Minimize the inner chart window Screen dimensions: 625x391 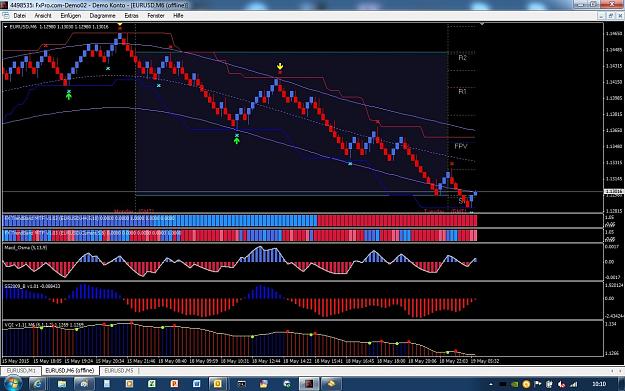tap(602, 16)
